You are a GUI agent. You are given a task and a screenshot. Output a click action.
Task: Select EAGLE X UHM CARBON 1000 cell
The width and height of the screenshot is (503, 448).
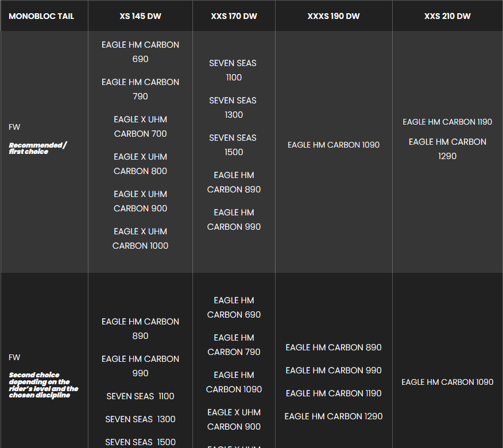click(140, 238)
